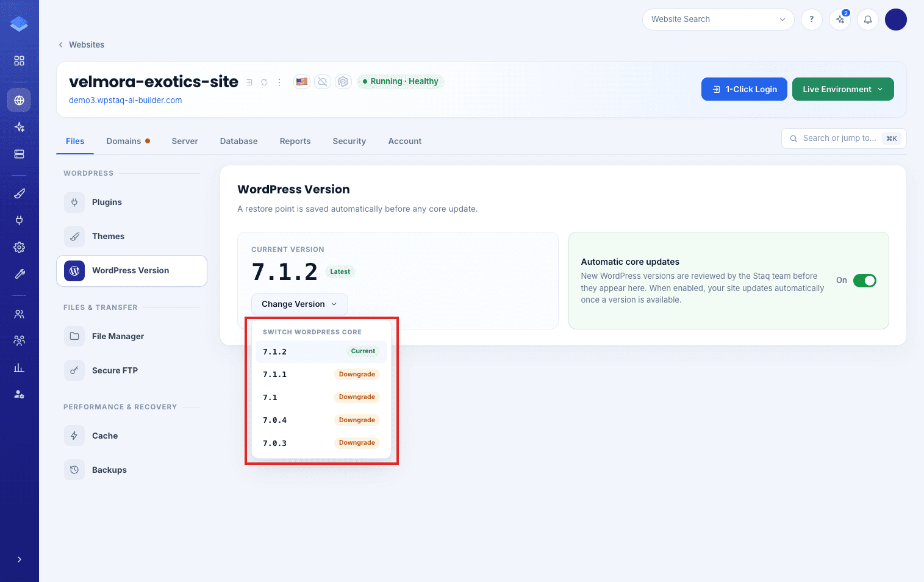Open AI sparkle icon with badge 2
Image resolution: width=924 pixels, height=582 pixels.
[x=840, y=20]
